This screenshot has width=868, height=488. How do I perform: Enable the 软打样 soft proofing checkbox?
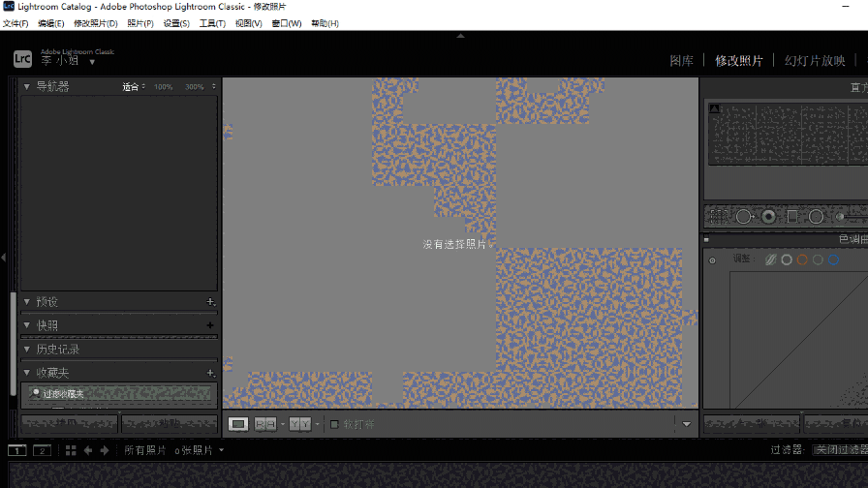(x=335, y=424)
